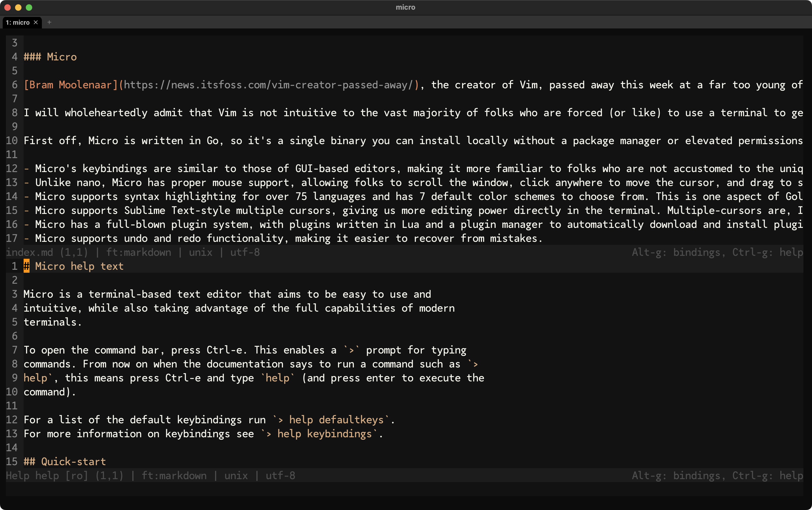Select the '1: micro' tab
This screenshot has height=510, width=812.
pyautogui.click(x=18, y=22)
